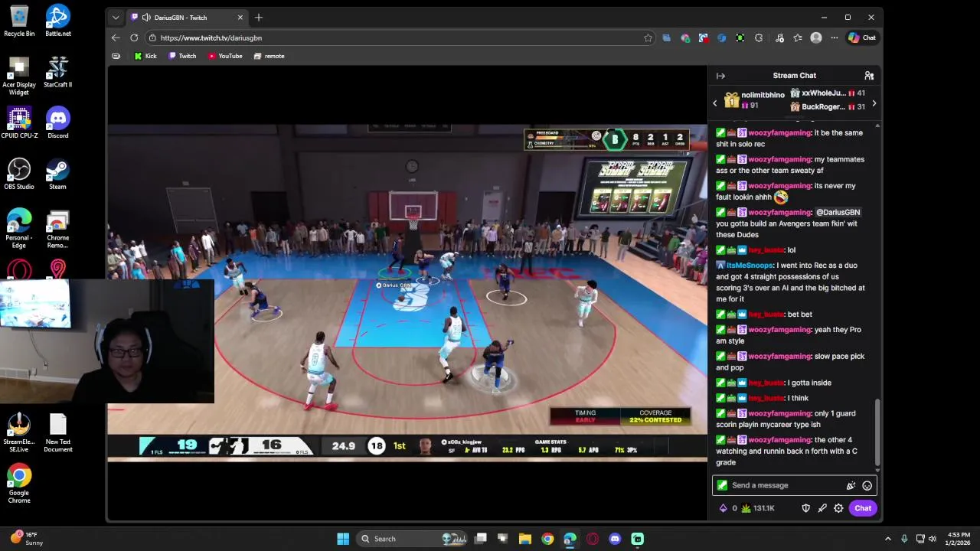Click the purple Chat send button
This screenshot has height=551, width=980.
863,508
